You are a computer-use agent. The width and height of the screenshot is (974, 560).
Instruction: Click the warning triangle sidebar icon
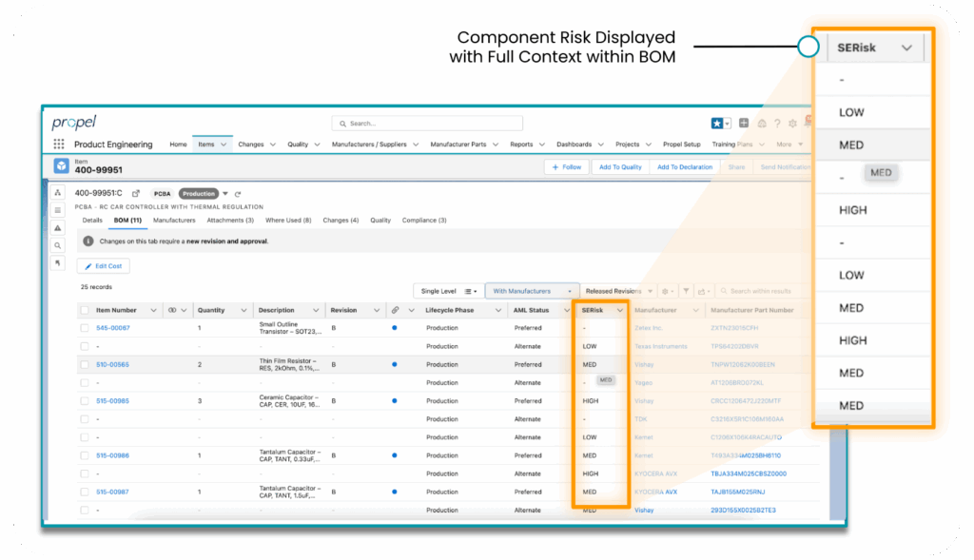(57, 227)
